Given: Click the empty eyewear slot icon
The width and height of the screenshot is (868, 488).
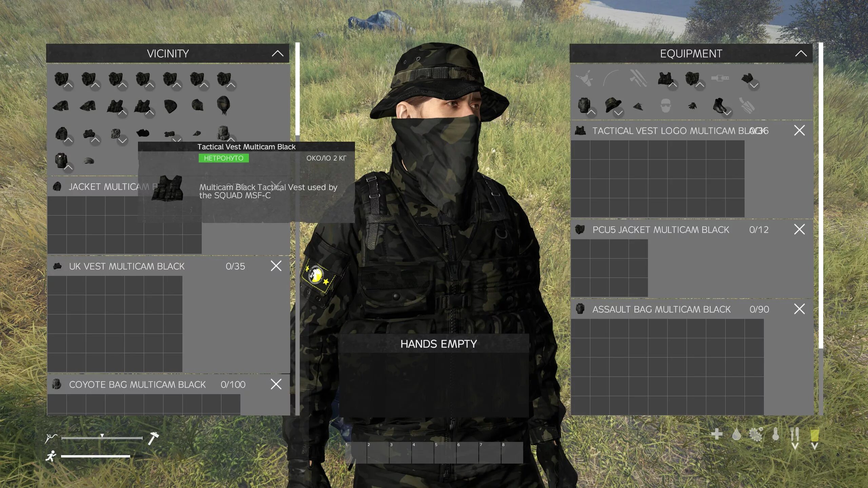Looking at the screenshot, I should click(x=666, y=106).
